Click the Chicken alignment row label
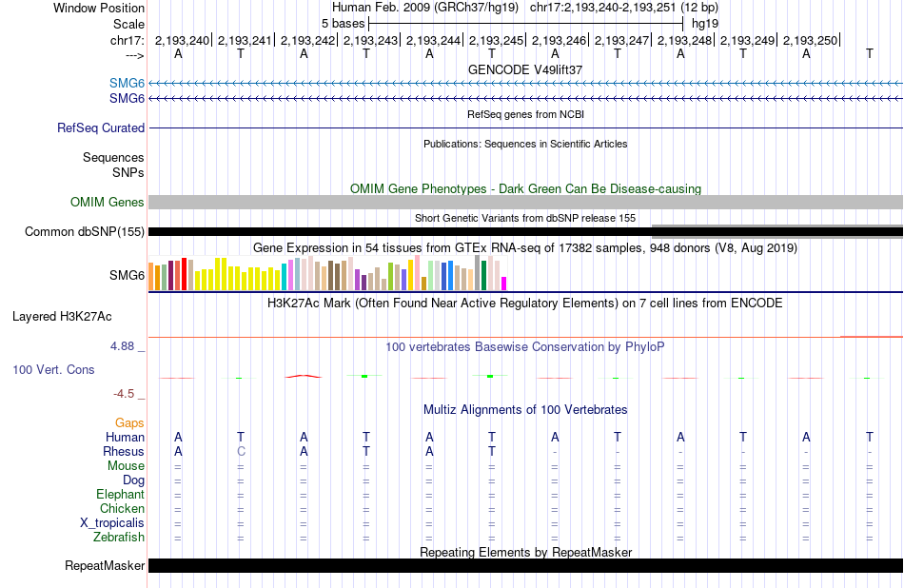This screenshot has height=588, width=904. (x=122, y=508)
